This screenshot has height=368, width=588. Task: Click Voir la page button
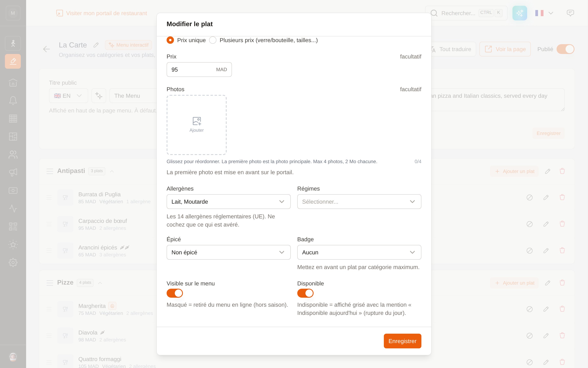(505, 49)
